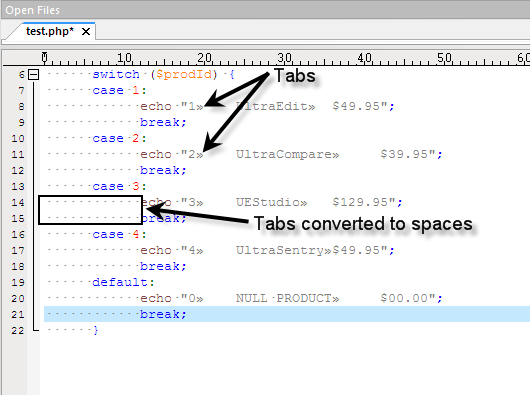This screenshot has width=530, height=395.
Task: Place cursor on 'case 1:' line
Action: coord(120,91)
